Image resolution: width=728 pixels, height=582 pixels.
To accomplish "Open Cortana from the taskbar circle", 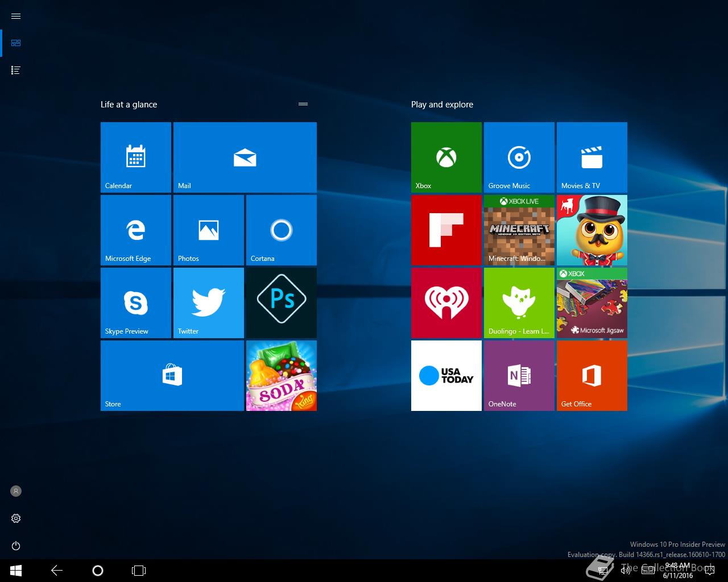I will [98, 571].
